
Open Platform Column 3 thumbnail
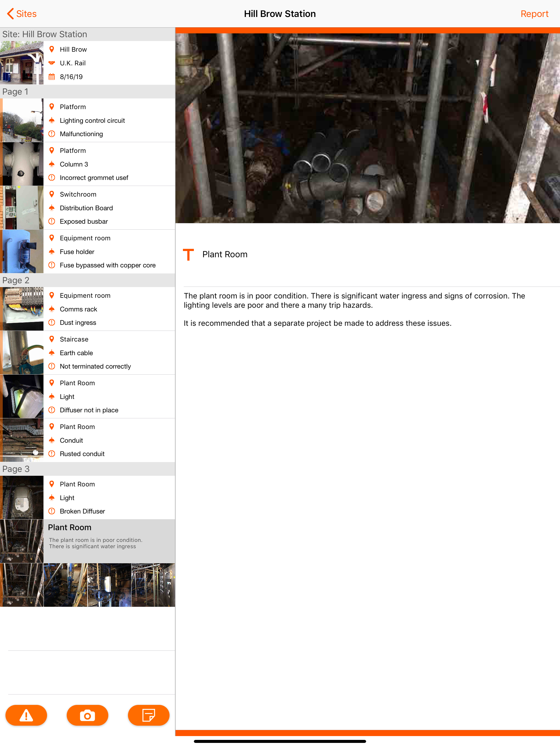(22, 164)
